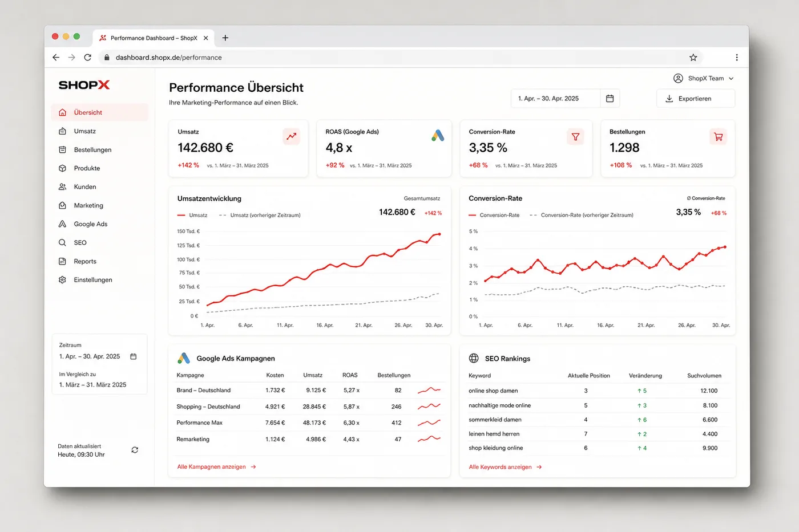This screenshot has width=799, height=532.
Task: Click the padlock icon in address bar
Action: [107, 58]
